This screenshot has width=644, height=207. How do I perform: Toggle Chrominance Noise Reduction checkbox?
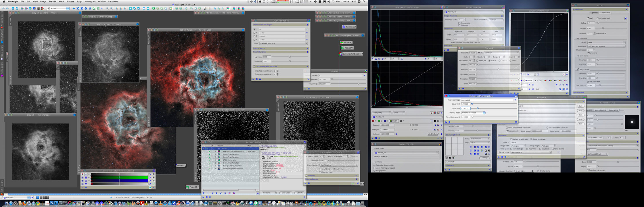[x=254, y=66]
